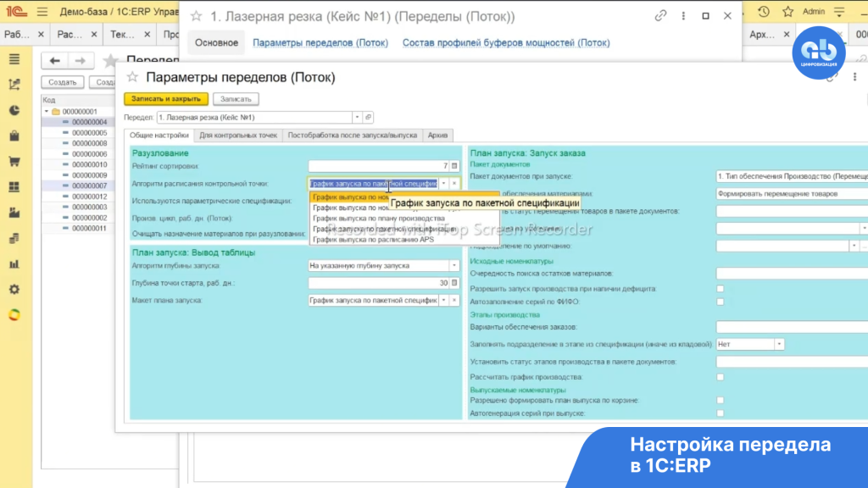This screenshot has width=868, height=488.
Task: Add Параметры переделов form to favorites star
Action: click(x=132, y=77)
